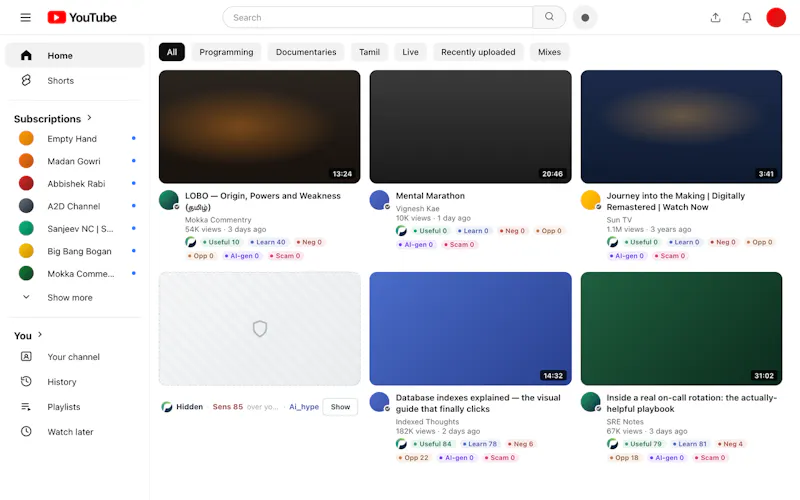Screen dimensions: 800x500
Task: Click 'Learn 40' tag under LOBO video
Action: pyautogui.click(x=268, y=242)
